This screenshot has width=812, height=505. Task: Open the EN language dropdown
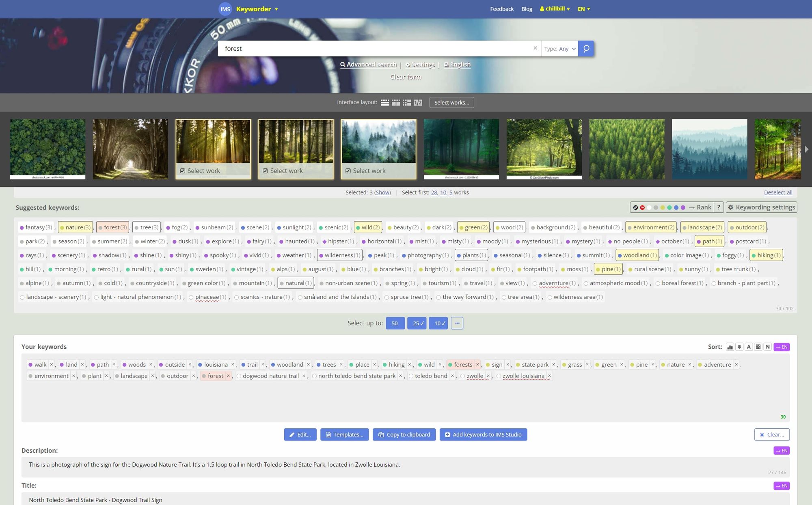tap(584, 9)
